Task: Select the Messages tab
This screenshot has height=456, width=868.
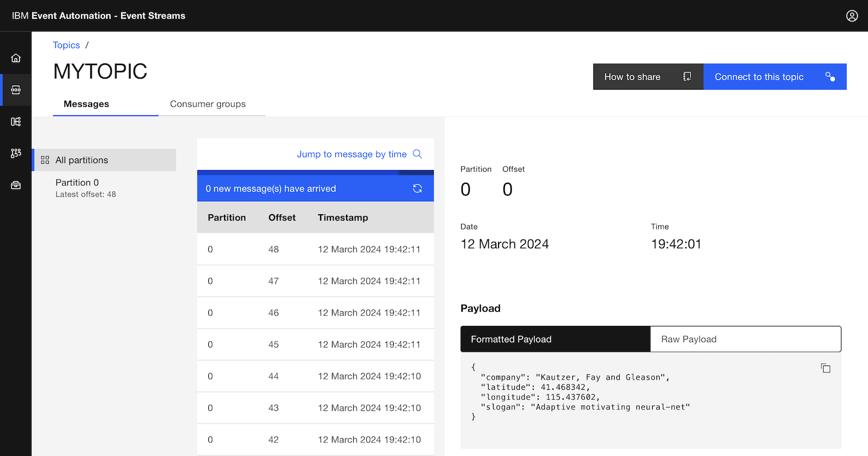Action: point(86,104)
